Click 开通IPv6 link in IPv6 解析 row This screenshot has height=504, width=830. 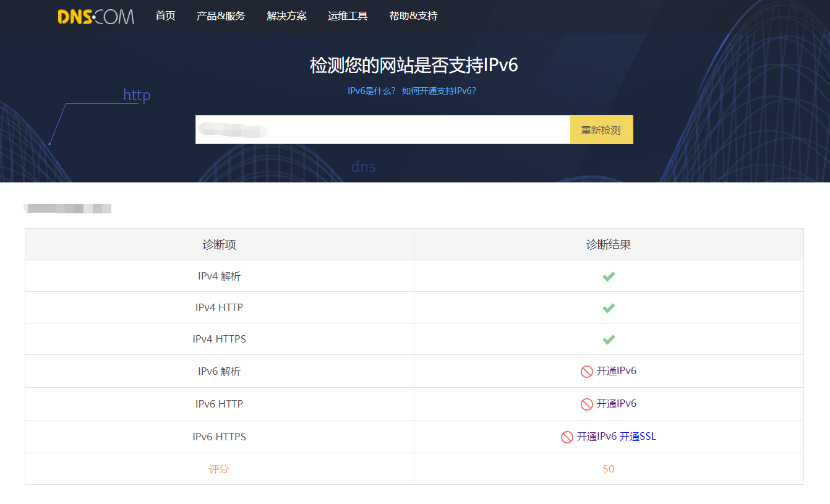click(616, 371)
